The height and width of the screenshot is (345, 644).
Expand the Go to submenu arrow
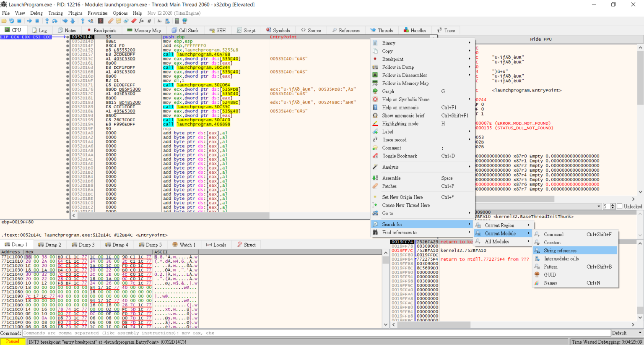[x=469, y=213]
